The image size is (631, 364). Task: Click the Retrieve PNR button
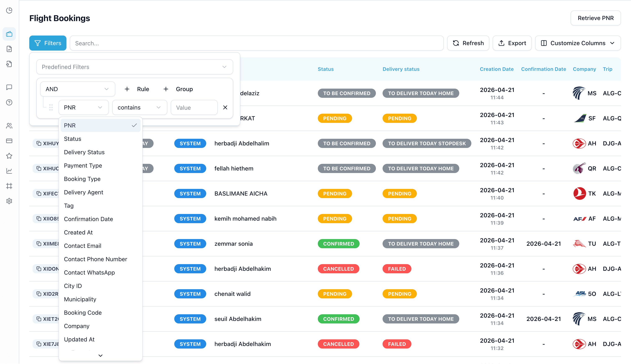595,18
